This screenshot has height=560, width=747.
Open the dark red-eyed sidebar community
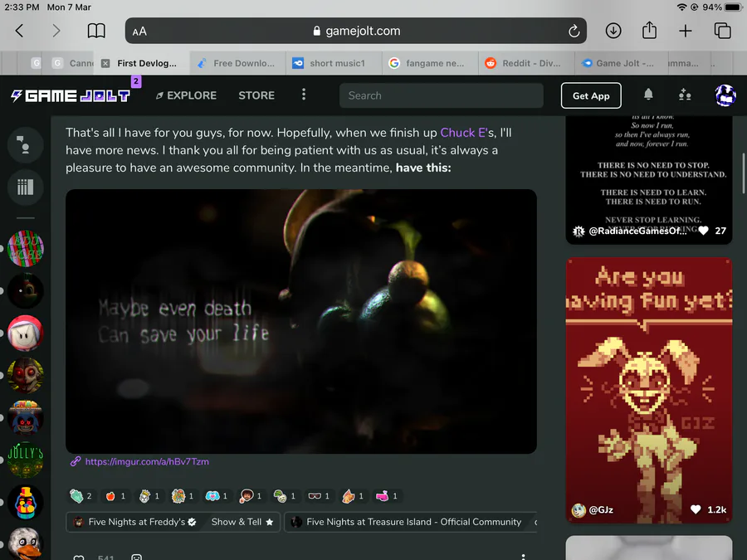[x=25, y=290]
